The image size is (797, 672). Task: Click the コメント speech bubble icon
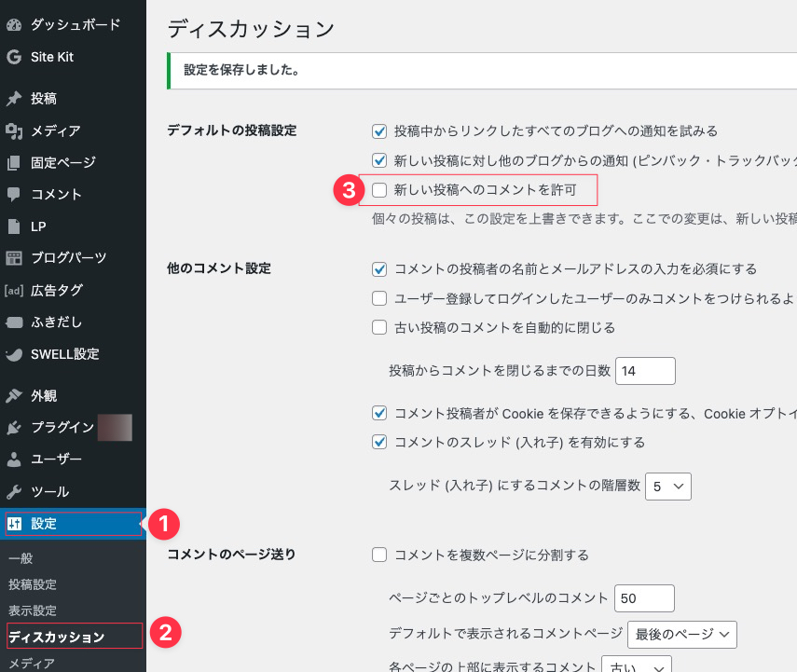pos(14,195)
